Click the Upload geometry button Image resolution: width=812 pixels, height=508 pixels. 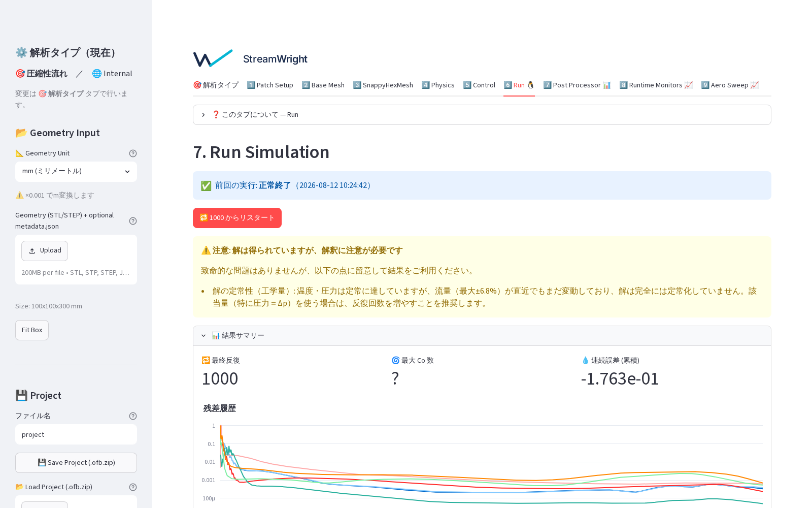pyautogui.click(x=45, y=251)
